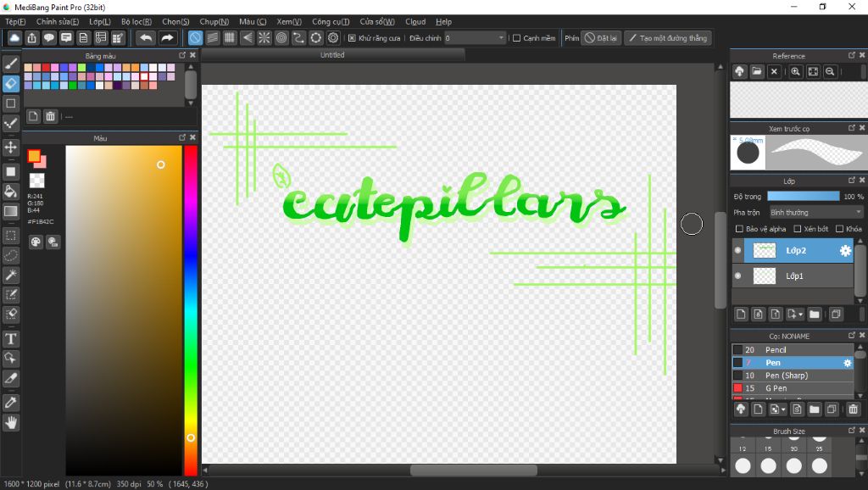Viewport: 868px width, 490px height.
Task: Select the Move tool
Action: click(10, 148)
